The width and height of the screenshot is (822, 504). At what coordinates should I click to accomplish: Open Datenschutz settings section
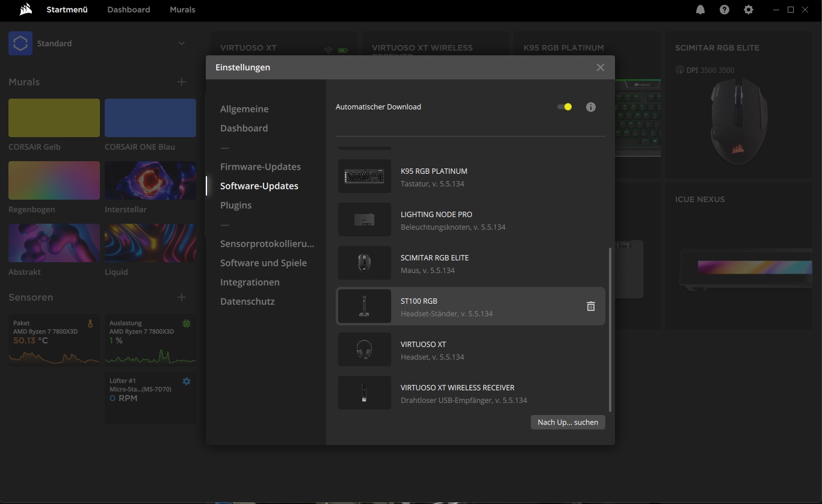point(247,301)
